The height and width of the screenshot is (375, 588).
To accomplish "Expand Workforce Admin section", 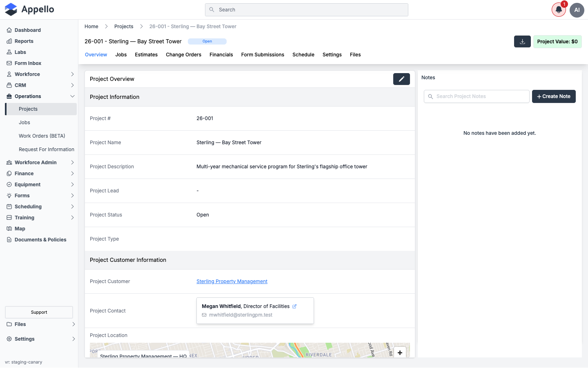I will click(x=41, y=163).
